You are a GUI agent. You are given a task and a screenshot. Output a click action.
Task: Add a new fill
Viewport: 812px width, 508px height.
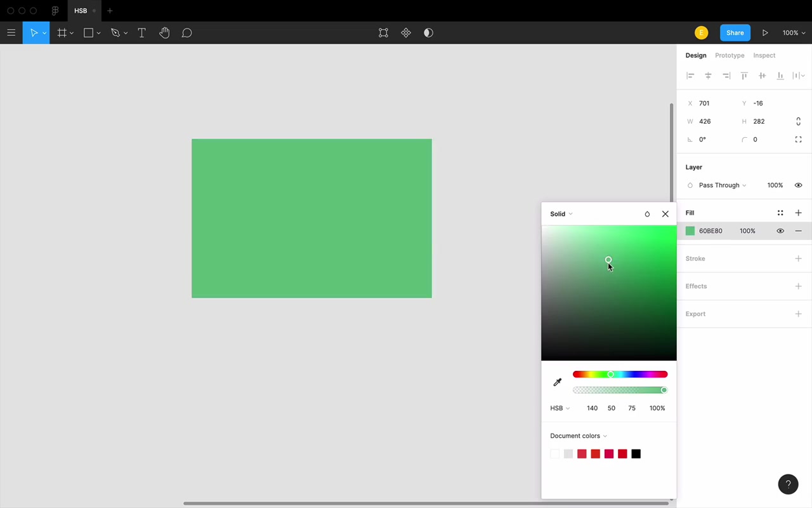(x=798, y=213)
